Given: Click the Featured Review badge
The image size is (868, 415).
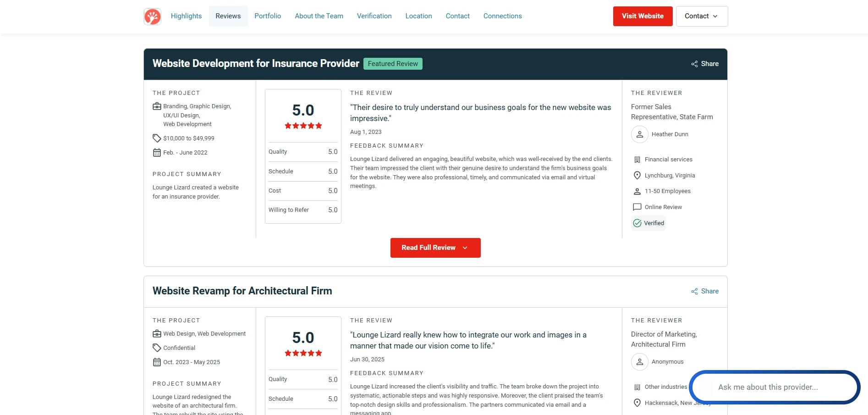Looking at the screenshot, I should (393, 64).
